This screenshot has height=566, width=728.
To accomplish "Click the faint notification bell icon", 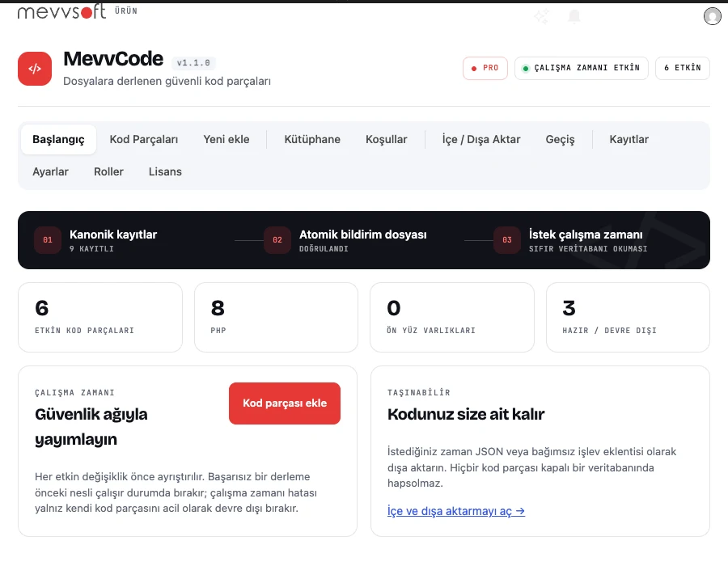I will [574, 16].
